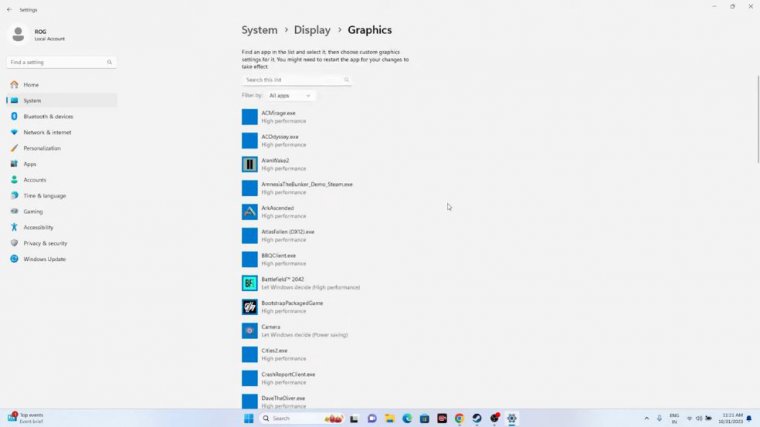This screenshot has width=760, height=427.
Task: Focus the Find a setting search box
Action: [x=62, y=62]
